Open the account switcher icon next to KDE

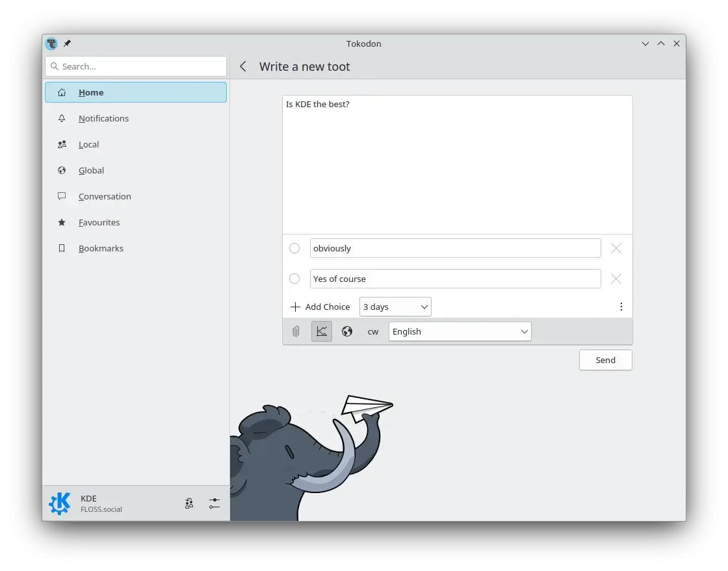click(x=189, y=503)
